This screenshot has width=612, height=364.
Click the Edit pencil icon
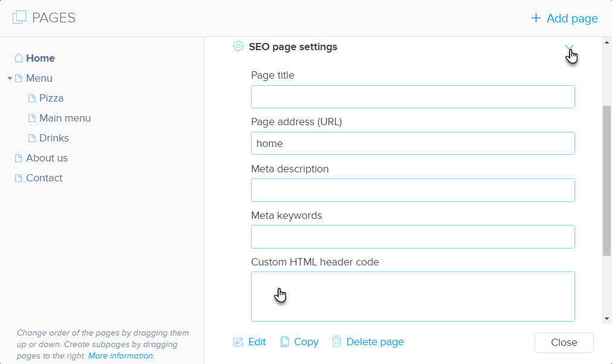(x=238, y=342)
